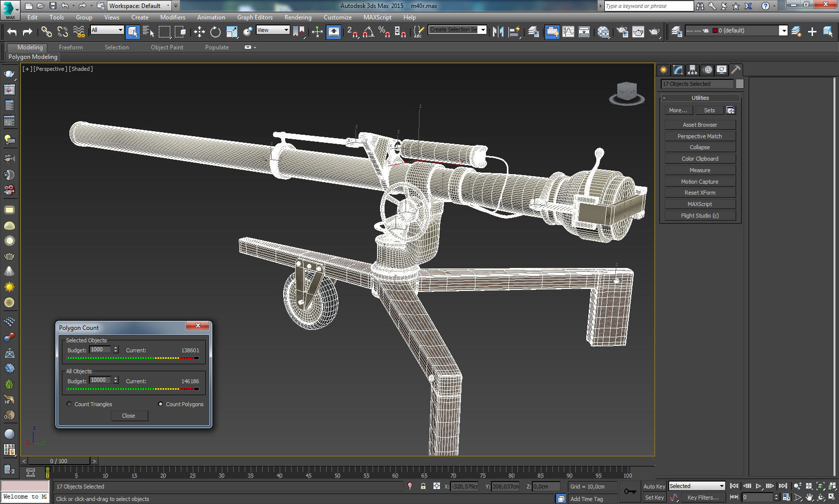The image size is (839, 504).
Task: Open the Modify command panel tab
Action: [678, 70]
